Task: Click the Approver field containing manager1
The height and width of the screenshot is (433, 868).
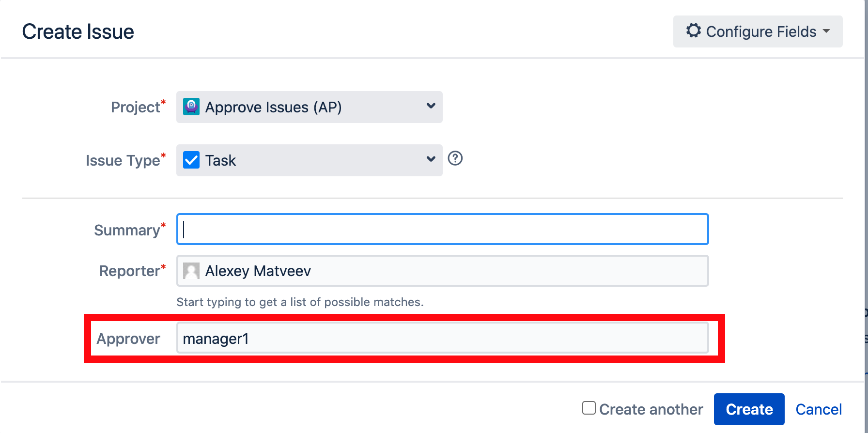Action: pos(443,338)
